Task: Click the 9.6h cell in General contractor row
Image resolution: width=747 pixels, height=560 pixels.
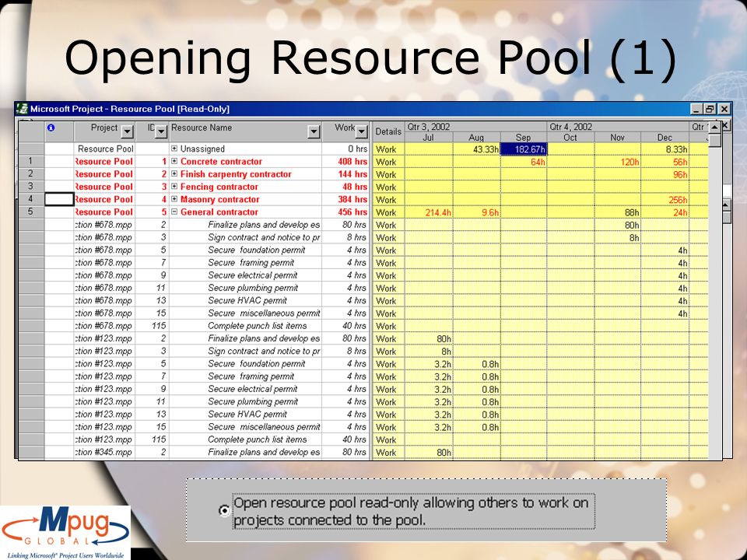Action: (476, 212)
